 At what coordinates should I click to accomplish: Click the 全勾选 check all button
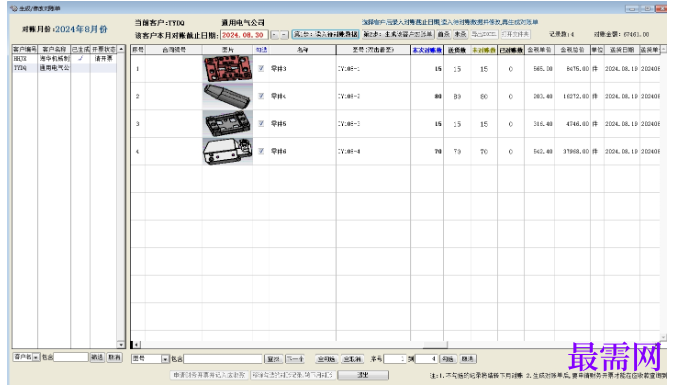coord(326,359)
